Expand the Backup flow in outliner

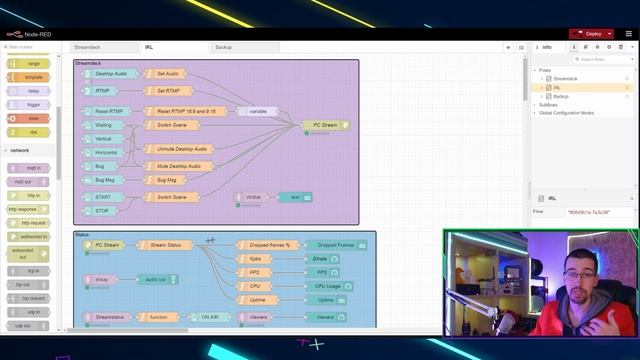tap(542, 96)
